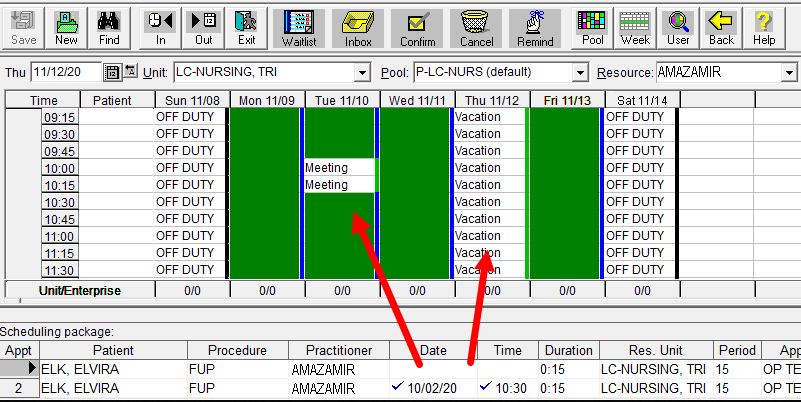Click the small icon next to calendar picker
Viewport: 801px width, 402px height.
tap(130, 71)
